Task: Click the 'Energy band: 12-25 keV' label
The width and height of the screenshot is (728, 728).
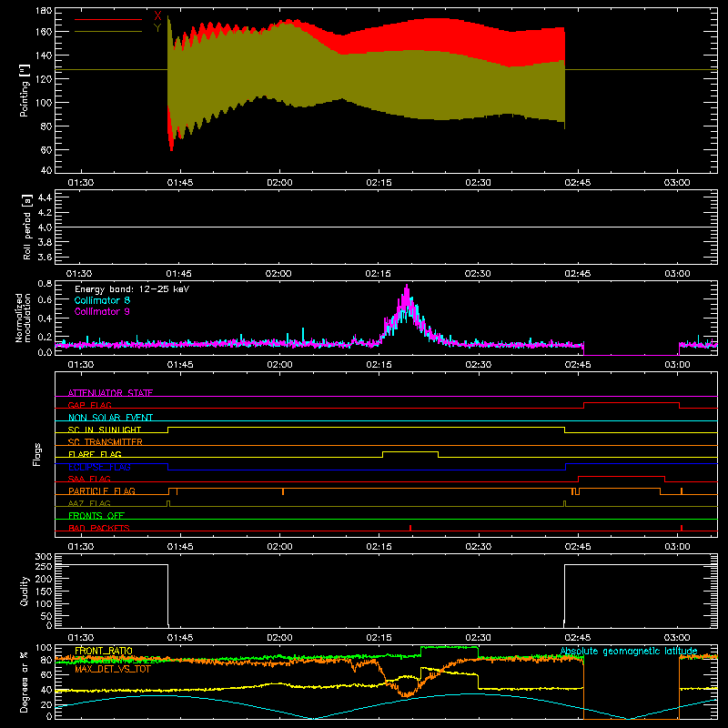Action: pyautogui.click(x=132, y=289)
